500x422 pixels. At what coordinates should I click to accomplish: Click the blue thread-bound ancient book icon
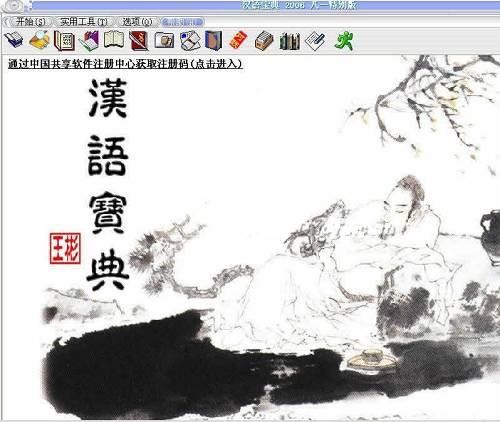(214, 41)
